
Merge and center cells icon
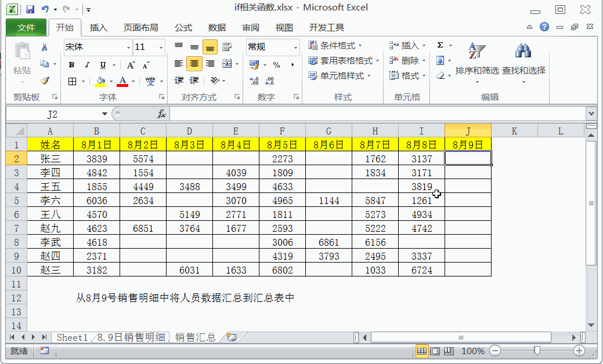227,64
